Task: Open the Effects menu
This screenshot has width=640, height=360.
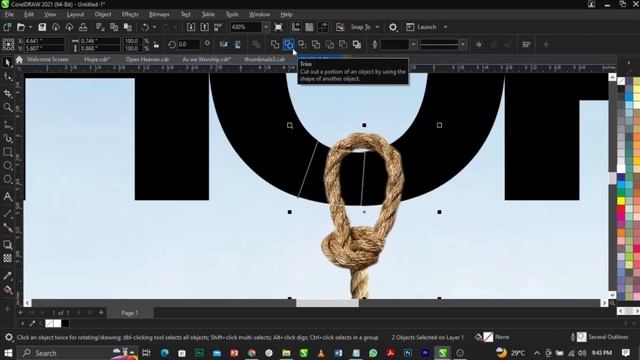Action: point(130,14)
